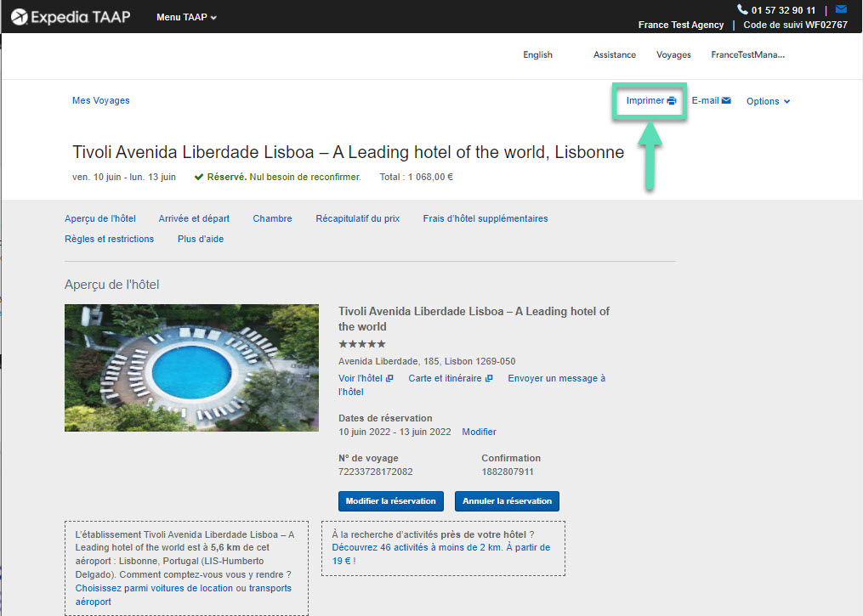The image size is (863, 616).
Task: Jump to Aperçu de l'hôtel section
Action: click(100, 218)
